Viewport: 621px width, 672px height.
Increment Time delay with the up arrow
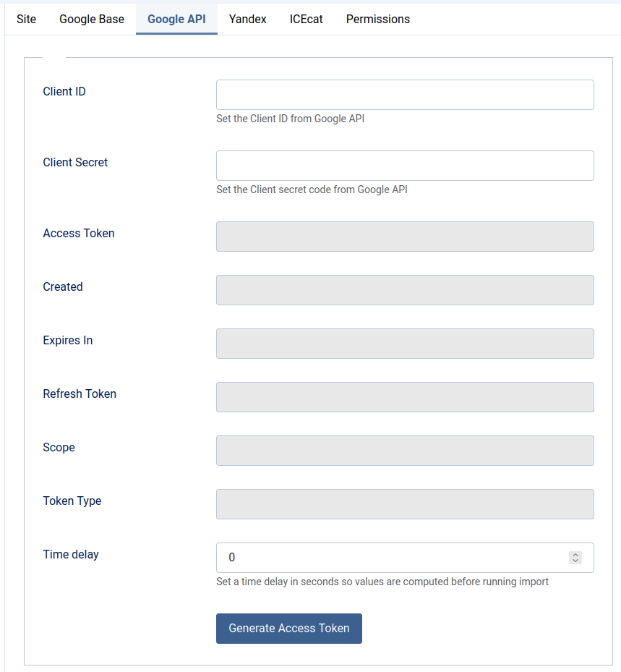coord(575,553)
